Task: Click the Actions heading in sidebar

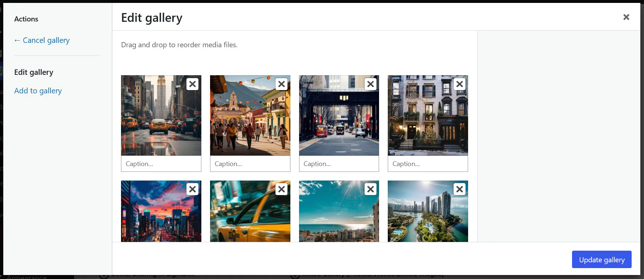Action: (x=26, y=19)
